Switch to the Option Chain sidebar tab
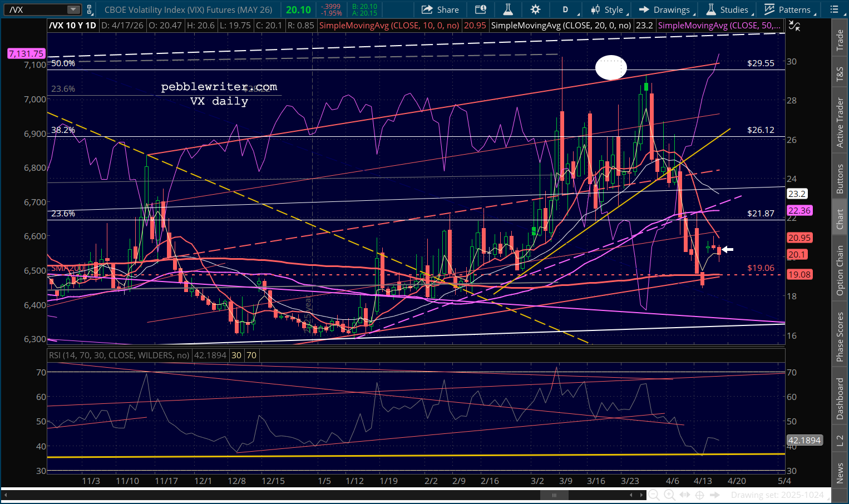The width and height of the screenshot is (849, 504). coord(840,270)
